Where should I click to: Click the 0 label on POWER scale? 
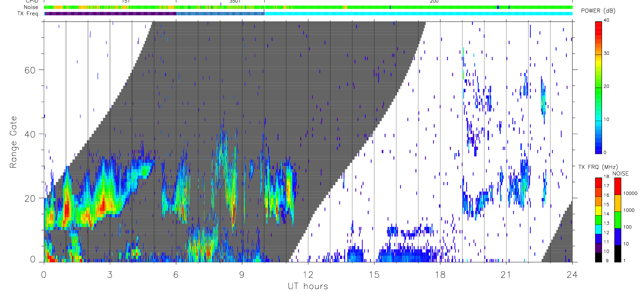605,152
